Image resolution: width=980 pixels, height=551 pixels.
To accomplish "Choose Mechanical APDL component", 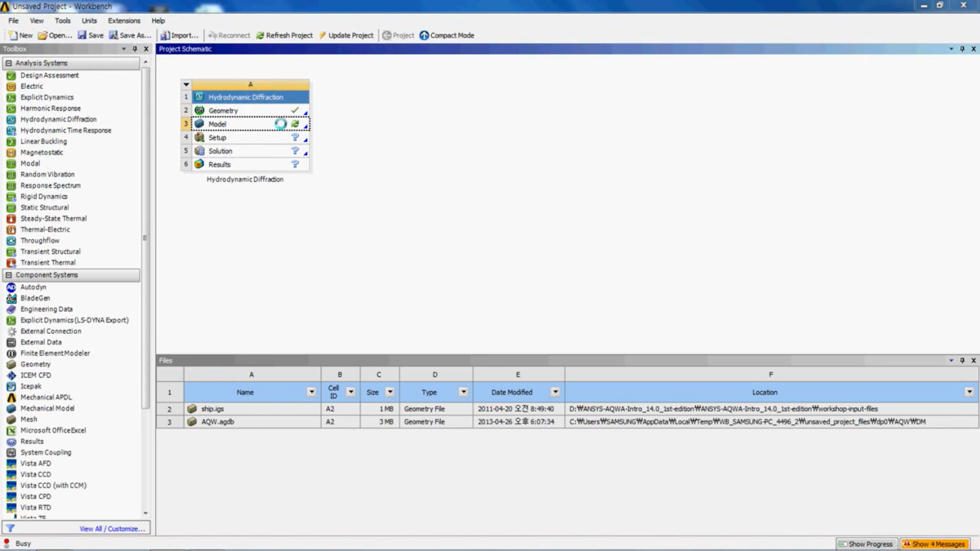I will [x=46, y=398].
